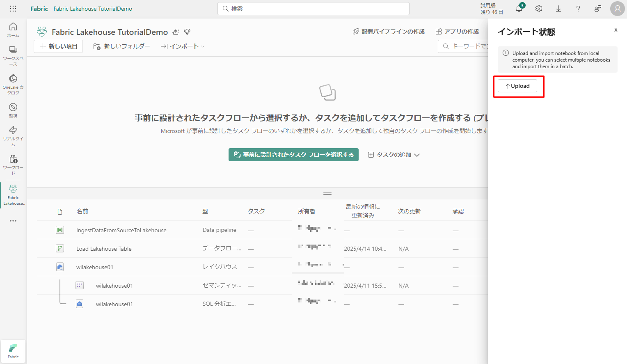627x364 pixels.
Task: Open the app launcher grid icon
Action: click(13, 9)
